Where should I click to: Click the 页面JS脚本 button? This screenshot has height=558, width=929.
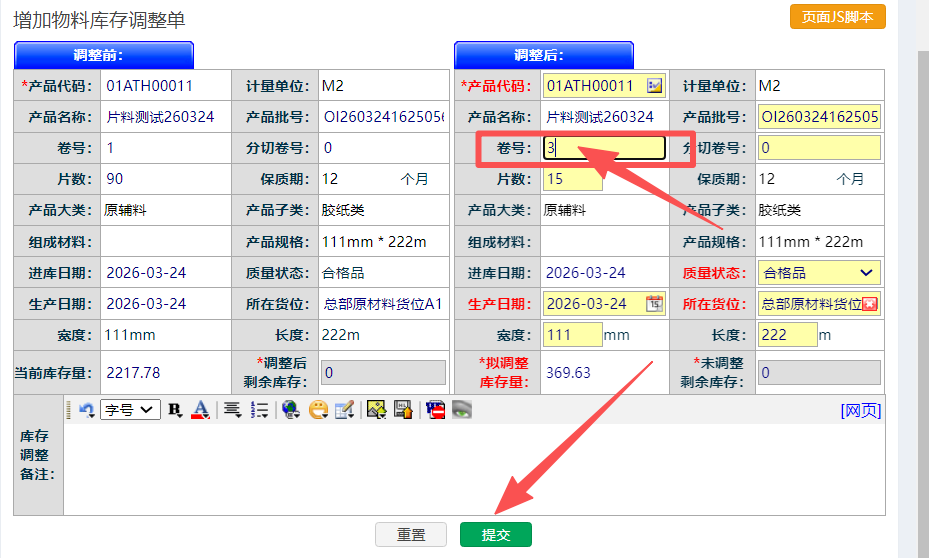coord(837,17)
